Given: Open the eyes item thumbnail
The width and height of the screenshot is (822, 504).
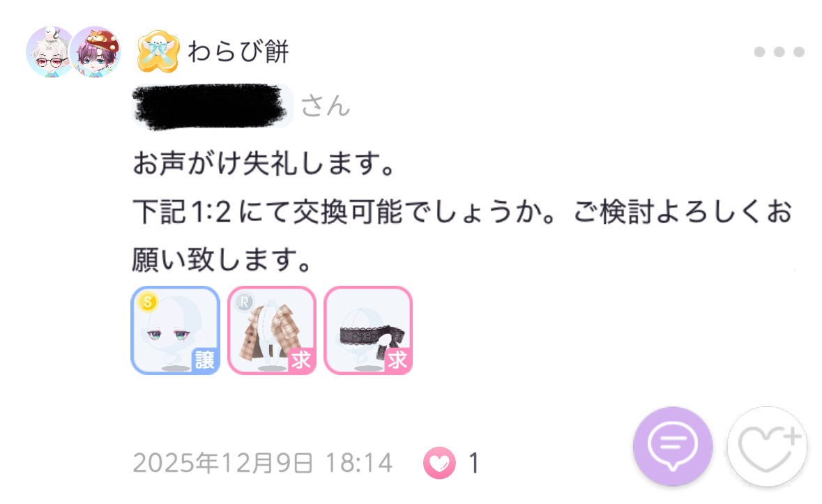Looking at the screenshot, I should click(x=175, y=330).
